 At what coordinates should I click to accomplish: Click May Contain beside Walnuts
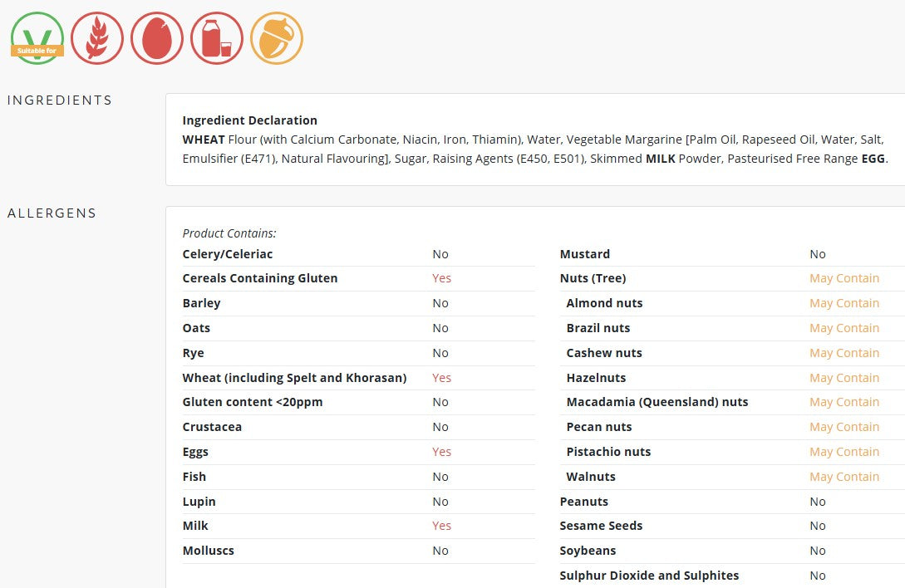(844, 477)
